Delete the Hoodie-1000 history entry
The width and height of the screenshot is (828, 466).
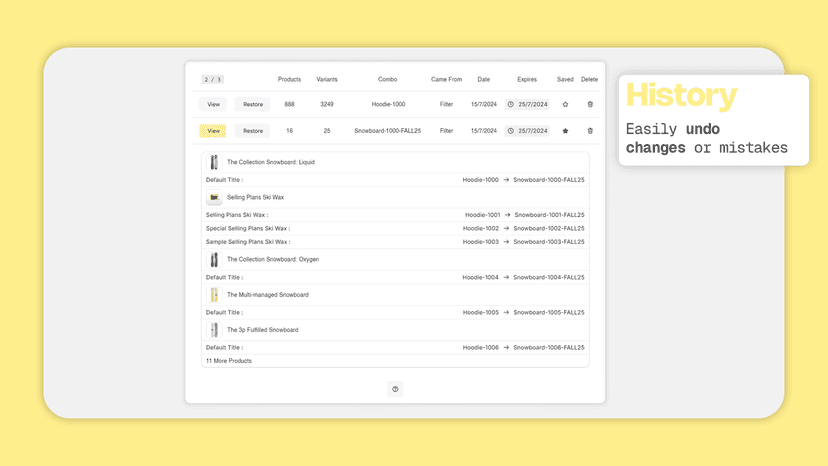pyautogui.click(x=590, y=105)
